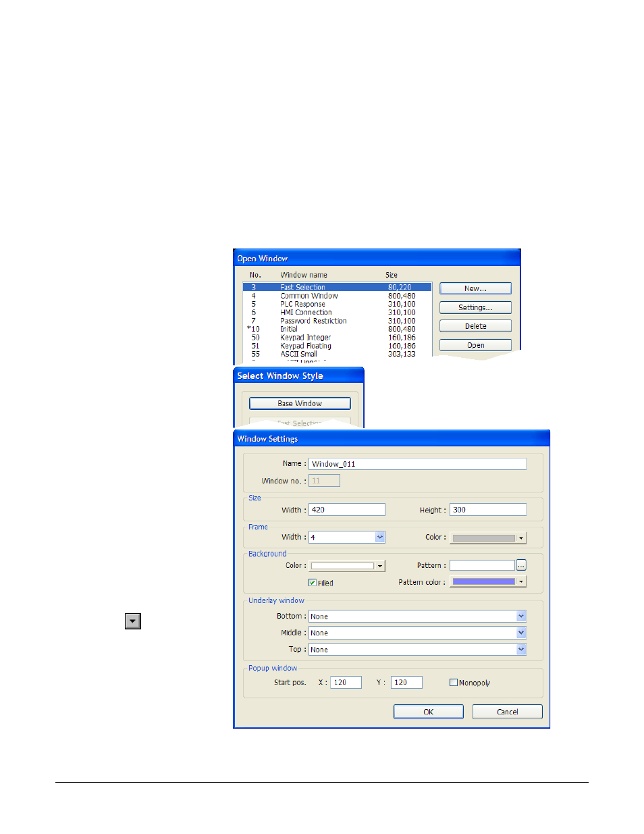Image resolution: width=644 pixels, height=834 pixels.
Task: Click the standalone dropdown arrow icon
Action: coord(133,621)
